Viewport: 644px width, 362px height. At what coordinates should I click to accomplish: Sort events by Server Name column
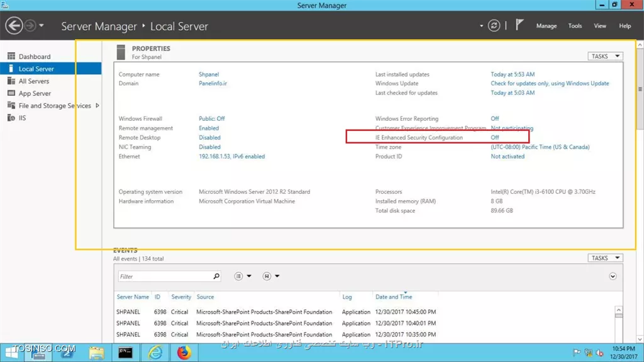[133, 297]
